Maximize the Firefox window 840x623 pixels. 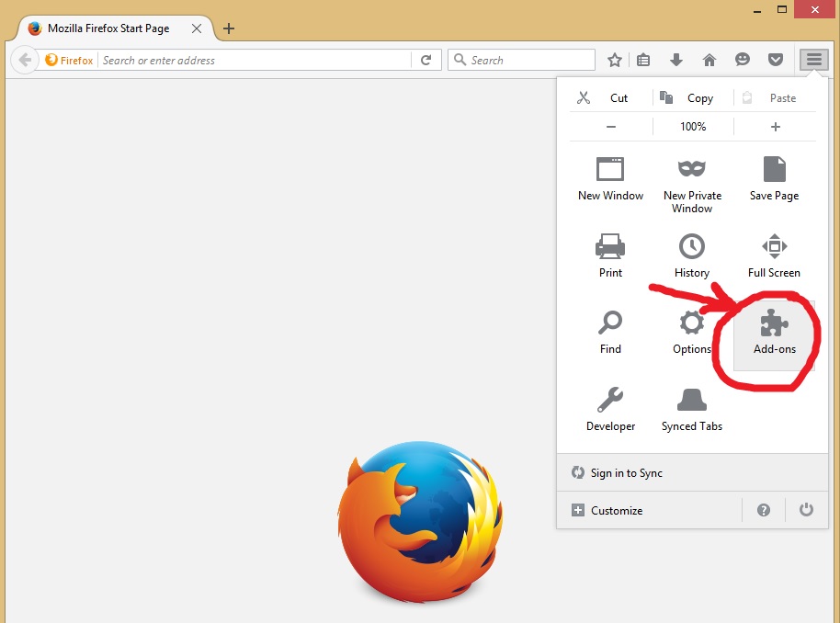tap(782, 9)
